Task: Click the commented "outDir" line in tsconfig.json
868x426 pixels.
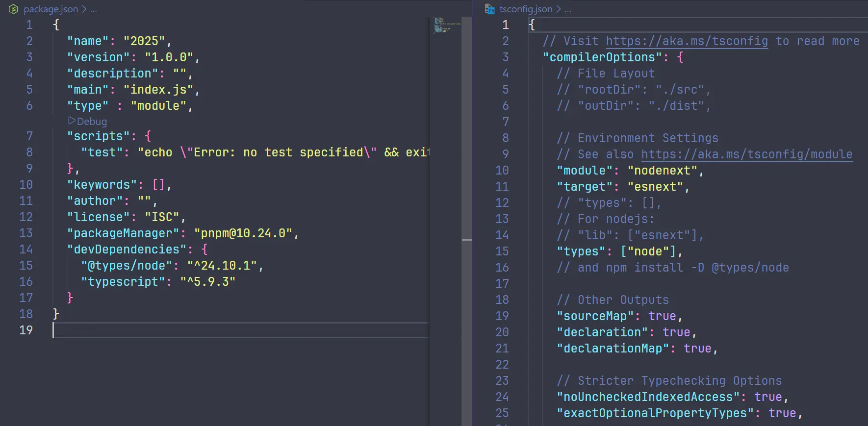Action: [x=634, y=106]
